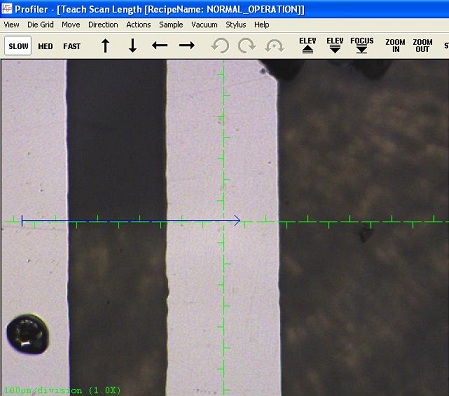The width and height of the screenshot is (449, 396).
Task: Open the Direction menu
Action: [103, 25]
